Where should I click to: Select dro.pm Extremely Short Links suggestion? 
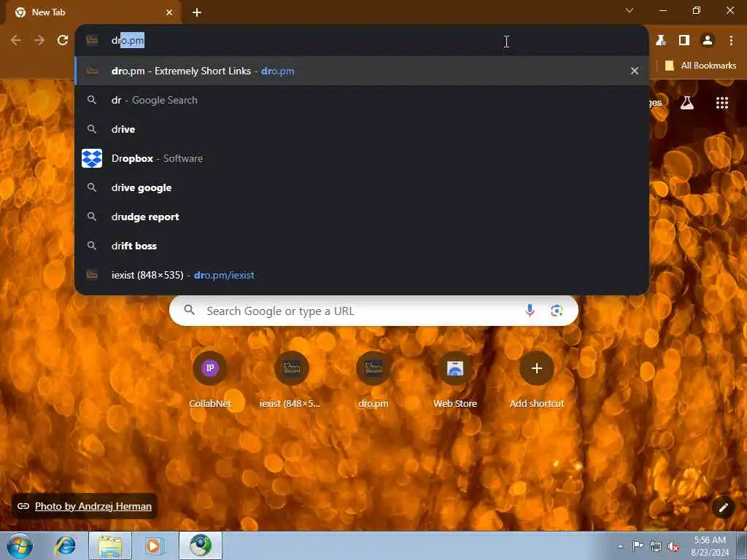pos(362,71)
